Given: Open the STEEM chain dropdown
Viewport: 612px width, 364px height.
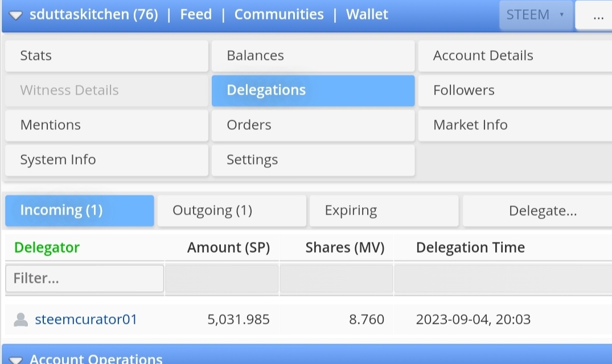Looking at the screenshot, I should pyautogui.click(x=536, y=15).
